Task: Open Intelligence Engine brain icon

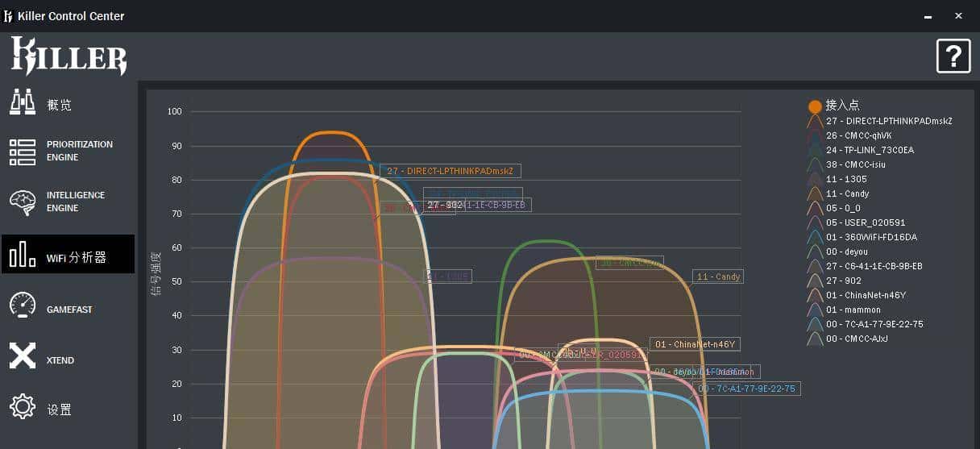Action: tap(23, 202)
